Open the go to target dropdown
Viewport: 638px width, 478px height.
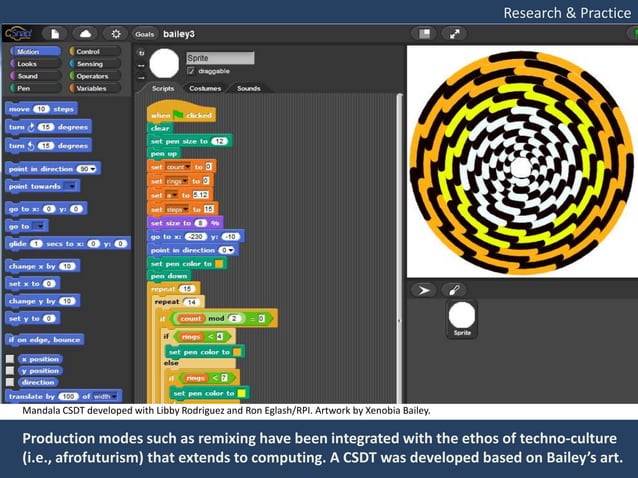39,226
